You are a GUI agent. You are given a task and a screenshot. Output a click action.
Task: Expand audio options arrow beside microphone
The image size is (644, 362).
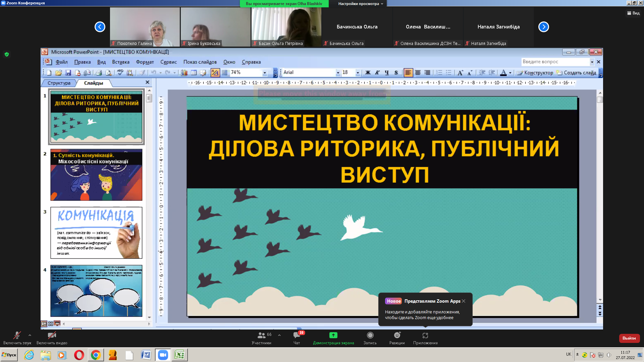(x=30, y=335)
